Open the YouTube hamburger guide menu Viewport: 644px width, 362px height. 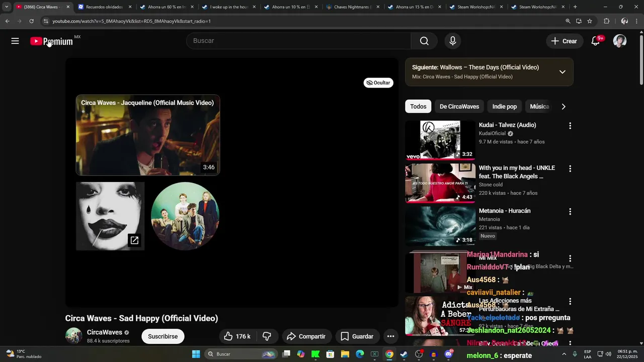(15, 41)
